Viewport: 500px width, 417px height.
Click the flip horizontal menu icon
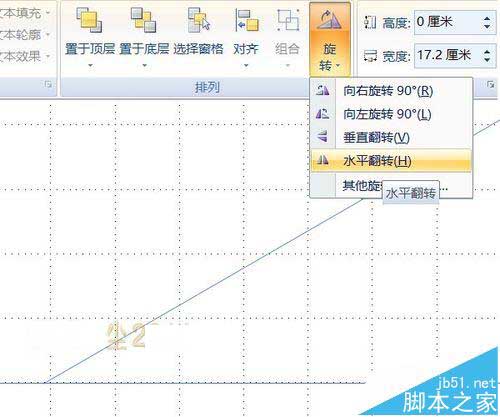(x=323, y=160)
